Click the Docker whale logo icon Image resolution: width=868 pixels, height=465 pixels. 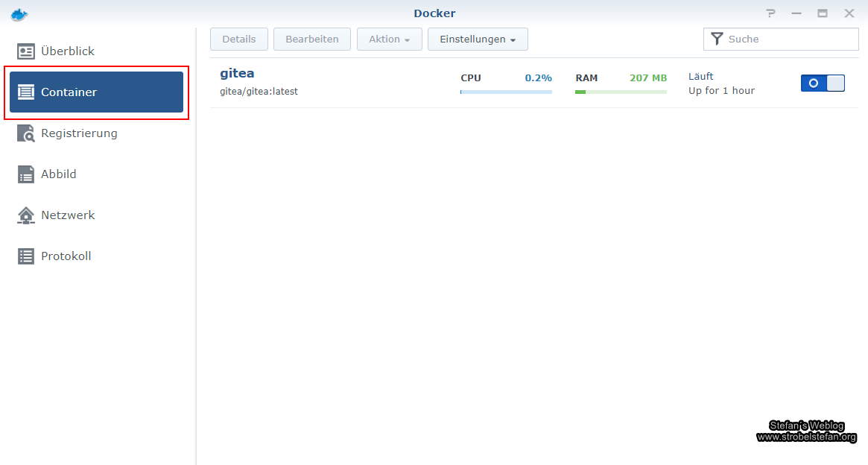(x=19, y=13)
